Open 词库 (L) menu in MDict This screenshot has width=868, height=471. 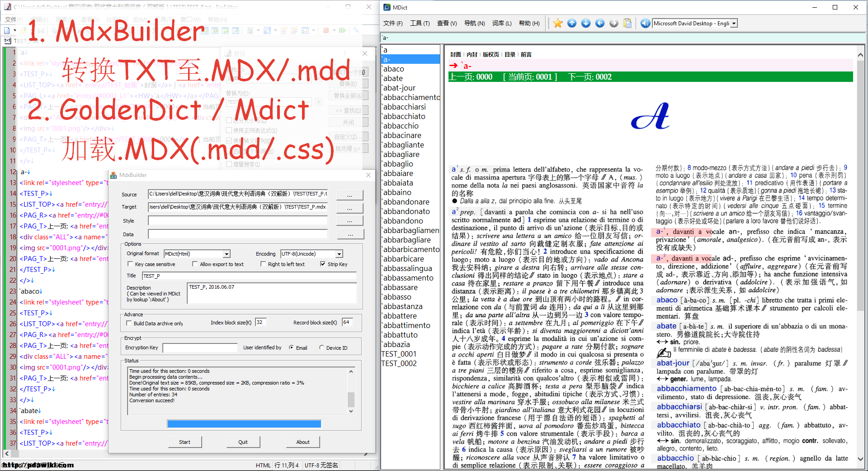[x=502, y=24]
